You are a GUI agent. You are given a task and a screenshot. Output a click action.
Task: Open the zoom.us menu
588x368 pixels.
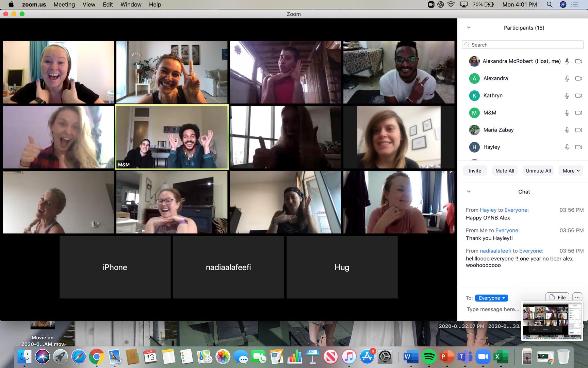(x=34, y=4)
